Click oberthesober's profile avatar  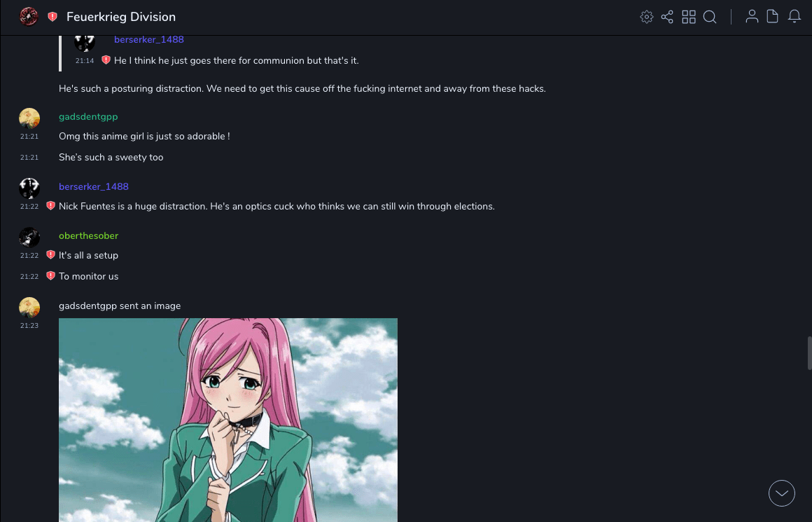(x=29, y=238)
